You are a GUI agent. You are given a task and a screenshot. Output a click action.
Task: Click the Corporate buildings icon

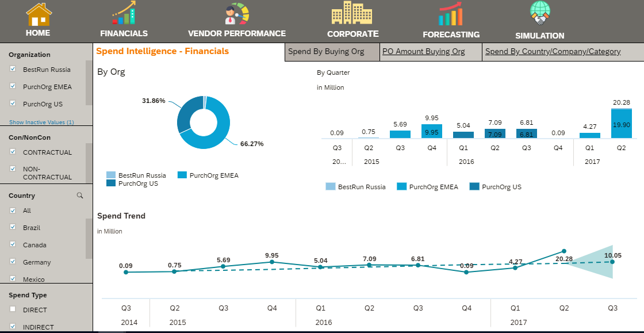[x=352, y=14]
